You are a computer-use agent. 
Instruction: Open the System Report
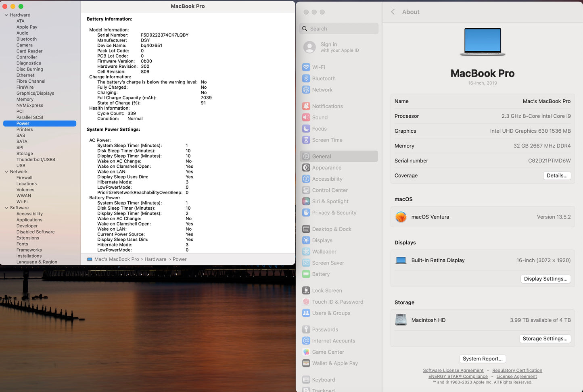(483, 359)
